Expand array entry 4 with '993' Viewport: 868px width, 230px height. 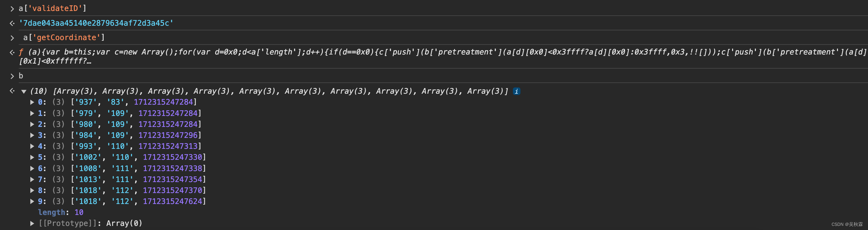coord(32,146)
